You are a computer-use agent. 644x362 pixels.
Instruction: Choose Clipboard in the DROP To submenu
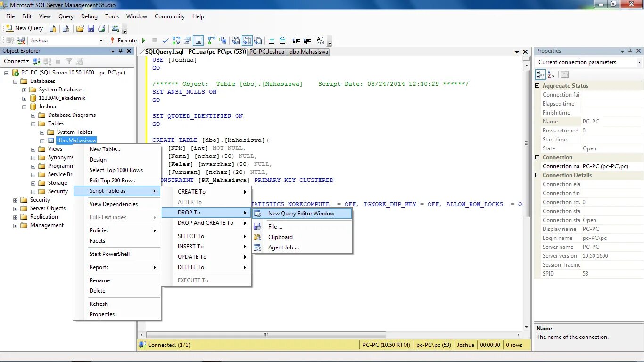[x=302, y=237]
